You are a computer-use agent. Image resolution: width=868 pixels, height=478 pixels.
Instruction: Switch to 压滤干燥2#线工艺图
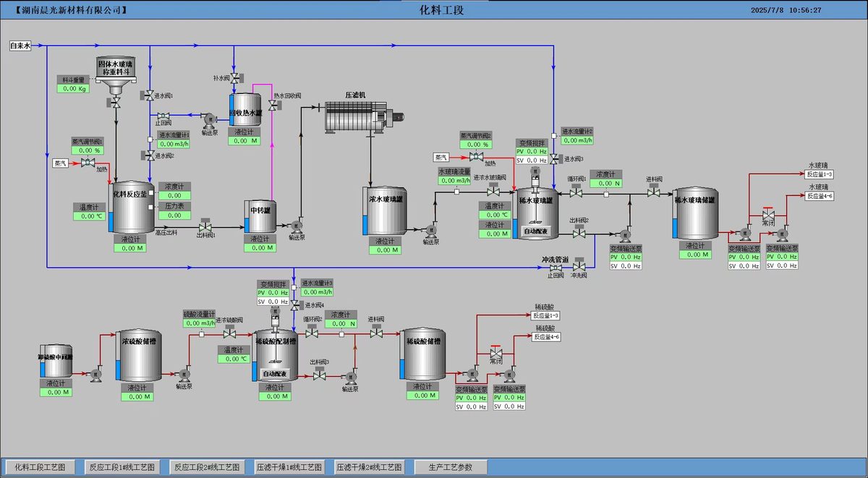pos(369,467)
